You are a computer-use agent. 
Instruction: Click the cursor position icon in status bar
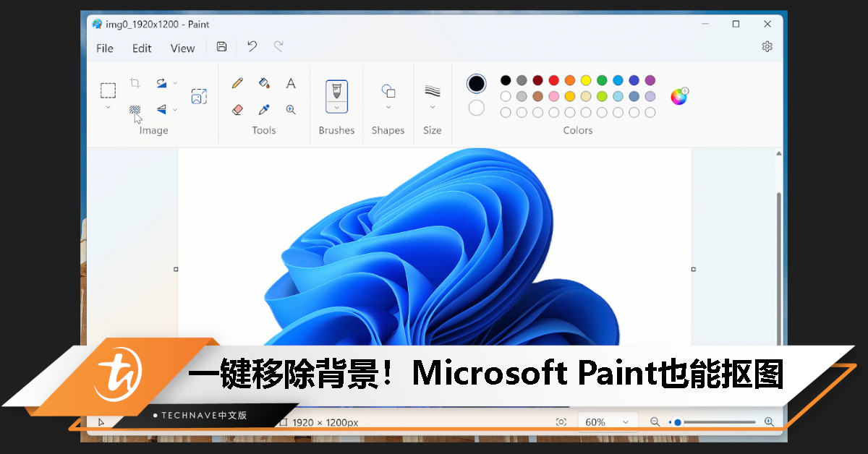101,422
